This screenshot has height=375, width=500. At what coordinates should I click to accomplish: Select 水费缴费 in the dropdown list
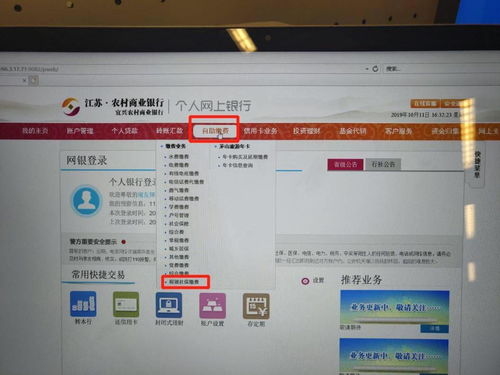pos(179,156)
